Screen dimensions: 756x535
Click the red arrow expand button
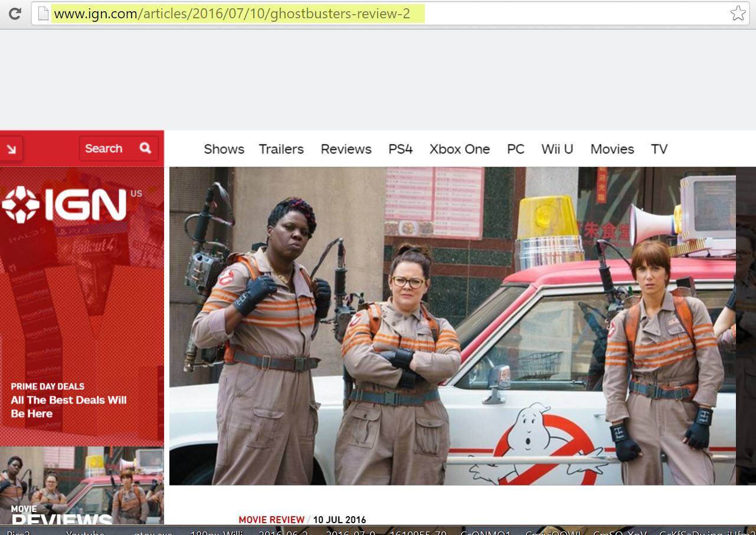pyautogui.click(x=11, y=149)
